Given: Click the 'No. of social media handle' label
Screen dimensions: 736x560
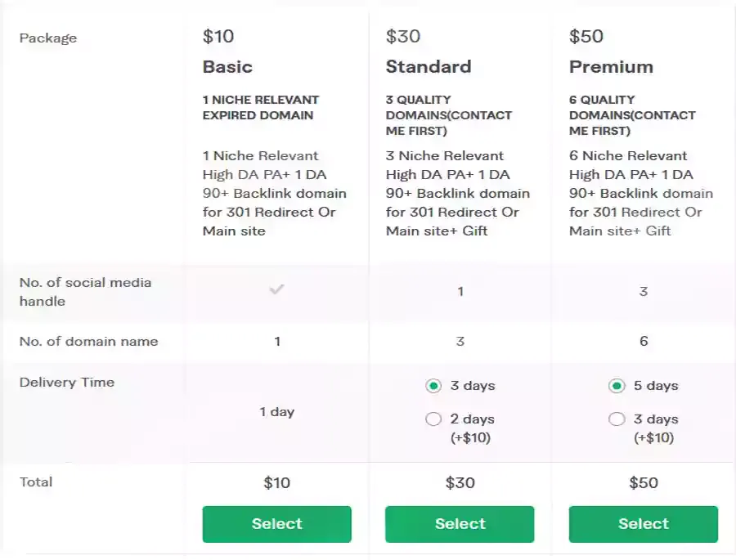Looking at the screenshot, I should click(x=85, y=292).
